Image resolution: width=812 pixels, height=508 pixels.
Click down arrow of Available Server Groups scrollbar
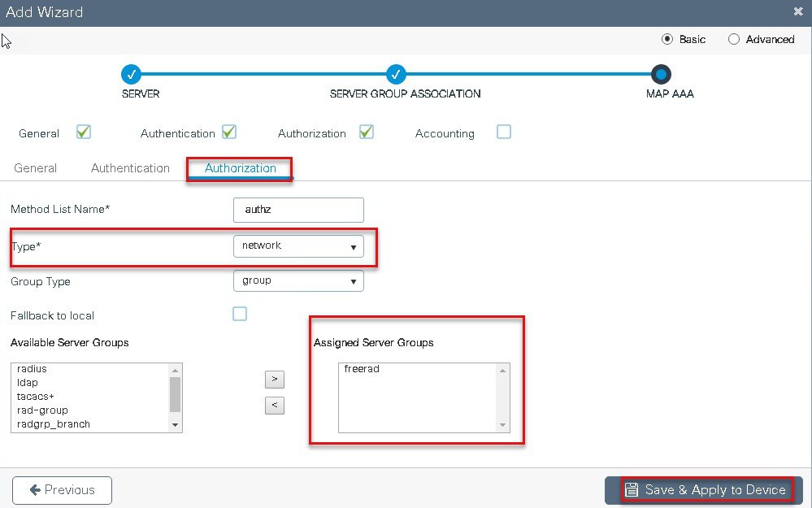point(175,425)
